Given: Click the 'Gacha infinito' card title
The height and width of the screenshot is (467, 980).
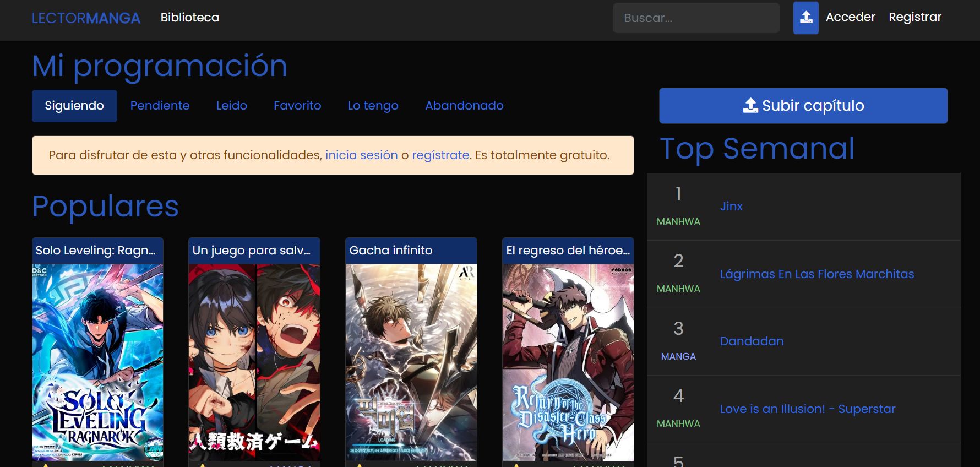Looking at the screenshot, I should coord(391,251).
